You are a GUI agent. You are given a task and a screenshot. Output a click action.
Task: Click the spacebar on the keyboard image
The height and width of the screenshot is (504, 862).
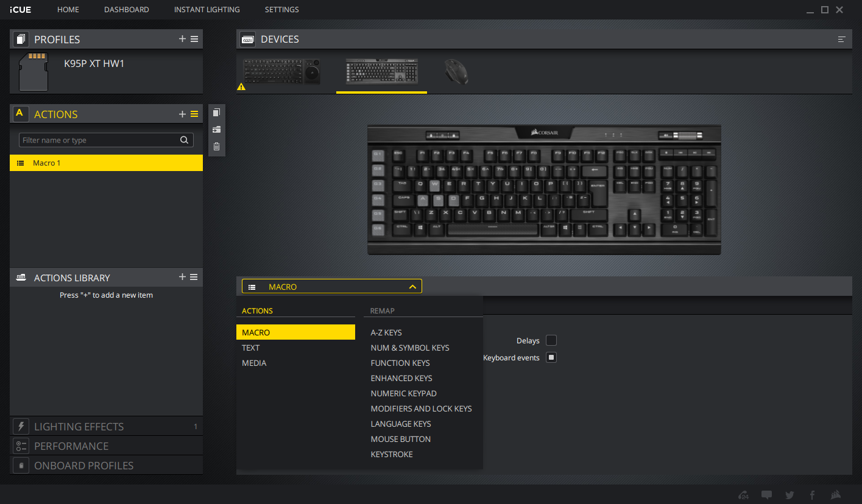click(492, 229)
